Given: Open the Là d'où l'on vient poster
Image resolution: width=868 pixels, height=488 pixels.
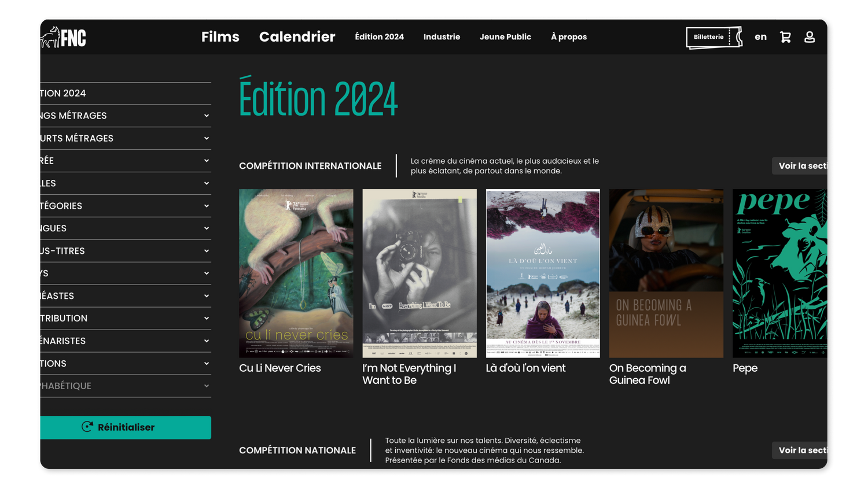Looking at the screenshot, I should 543,273.
